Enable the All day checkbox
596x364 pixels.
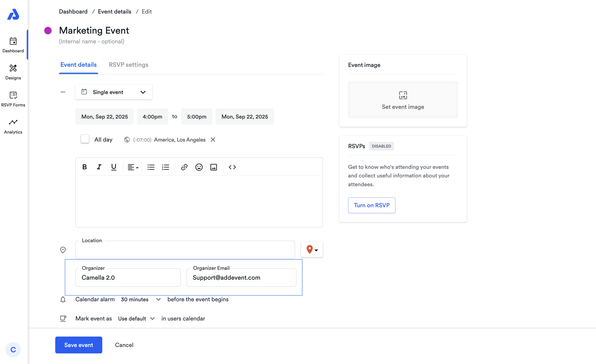coord(85,139)
